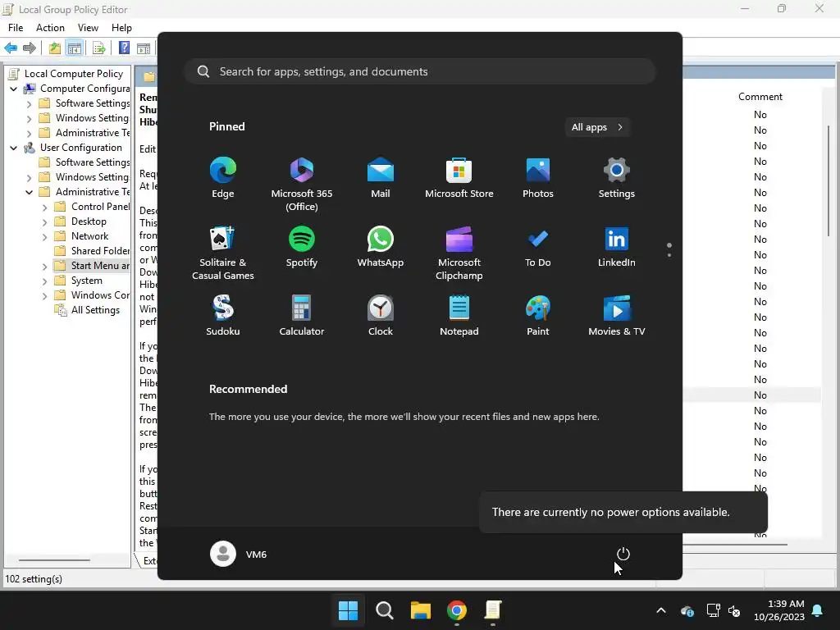Open Microsoft Store from Start menu

click(x=459, y=178)
